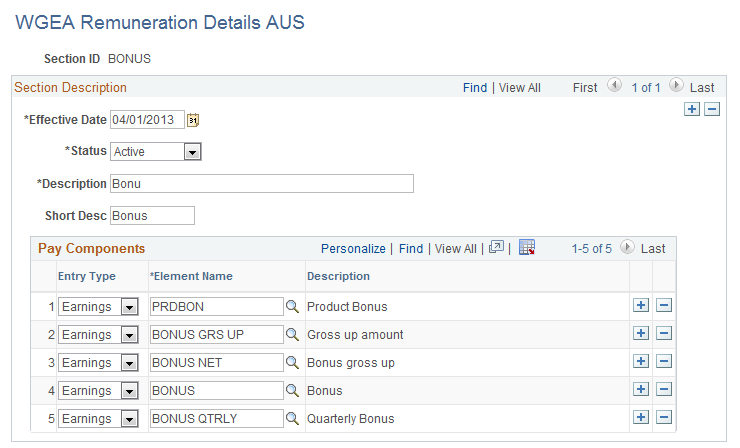Sort by Element Name column header
The image size is (740, 448).
(191, 276)
